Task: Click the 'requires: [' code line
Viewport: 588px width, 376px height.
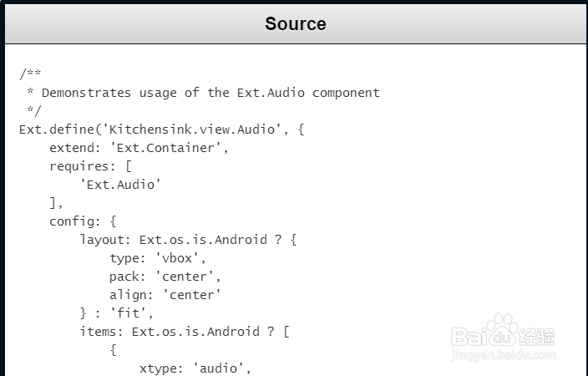Action: coord(90,166)
